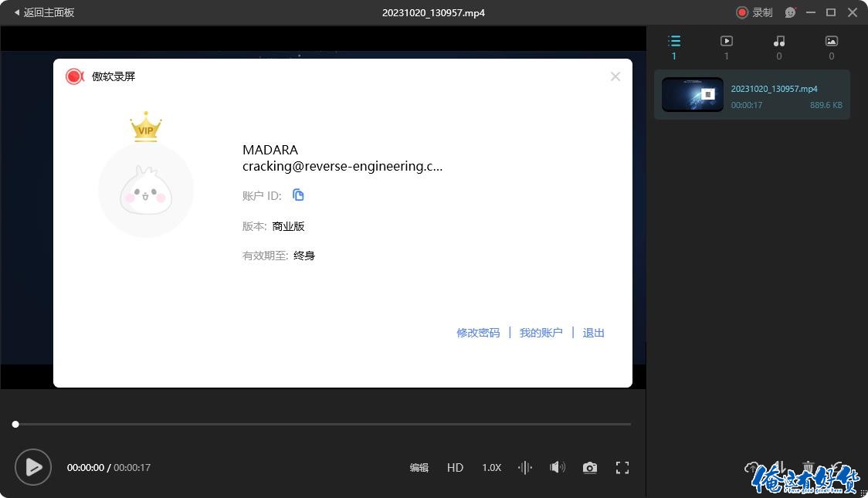The image size is (868, 498).
Task: Open 修改密码 link
Action: point(478,333)
